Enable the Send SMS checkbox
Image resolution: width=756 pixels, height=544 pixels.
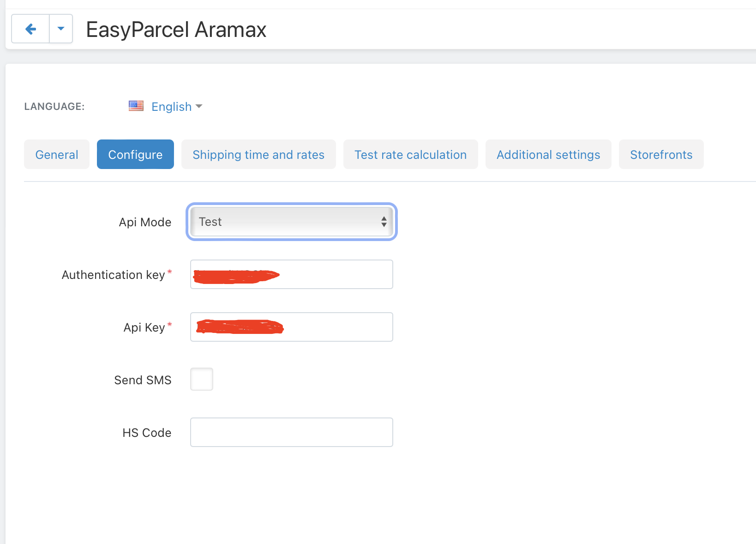201,379
